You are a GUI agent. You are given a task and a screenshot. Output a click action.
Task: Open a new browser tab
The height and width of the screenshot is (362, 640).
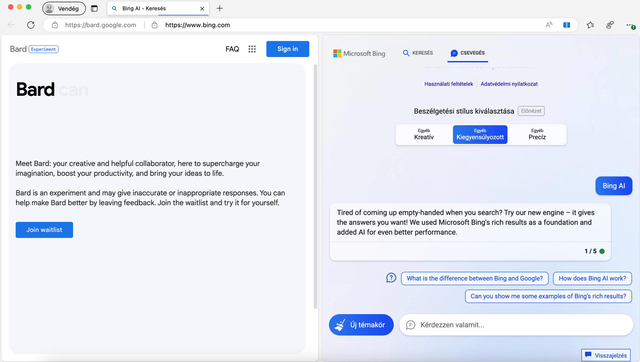pos(220,8)
